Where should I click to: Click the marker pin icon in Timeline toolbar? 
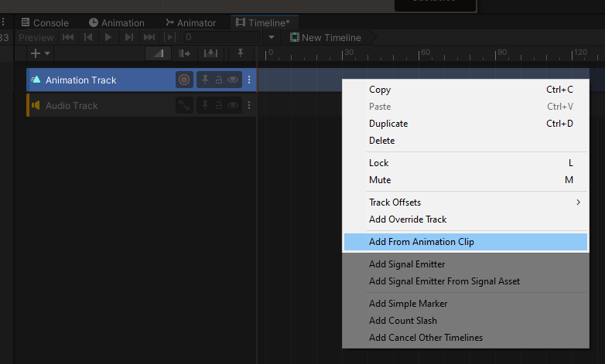pos(241,53)
